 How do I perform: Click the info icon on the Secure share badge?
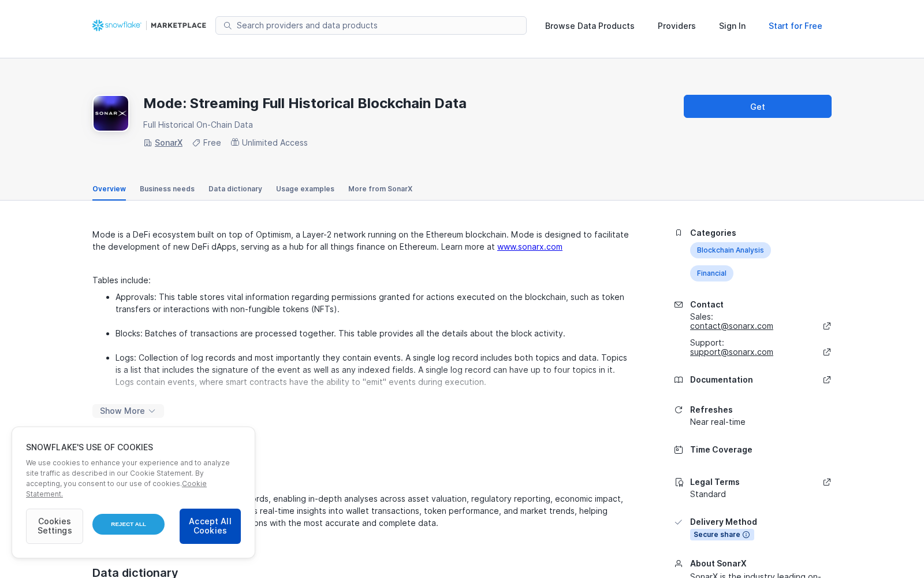[746, 535]
